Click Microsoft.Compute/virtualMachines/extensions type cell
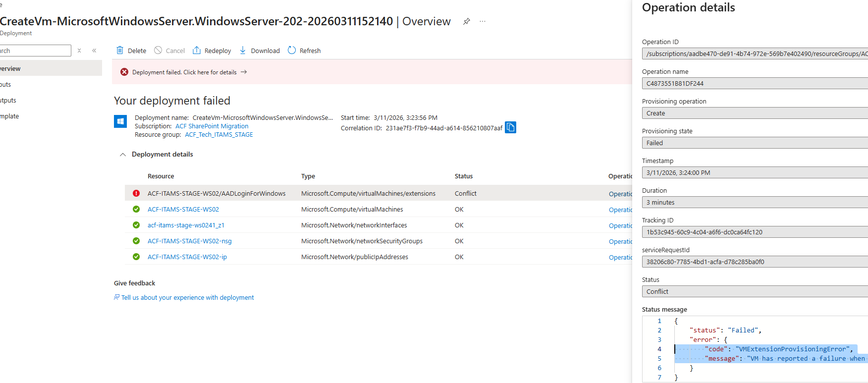Image resolution: width=868 pixels, height=383 pixels. click(x=368, y=194)
